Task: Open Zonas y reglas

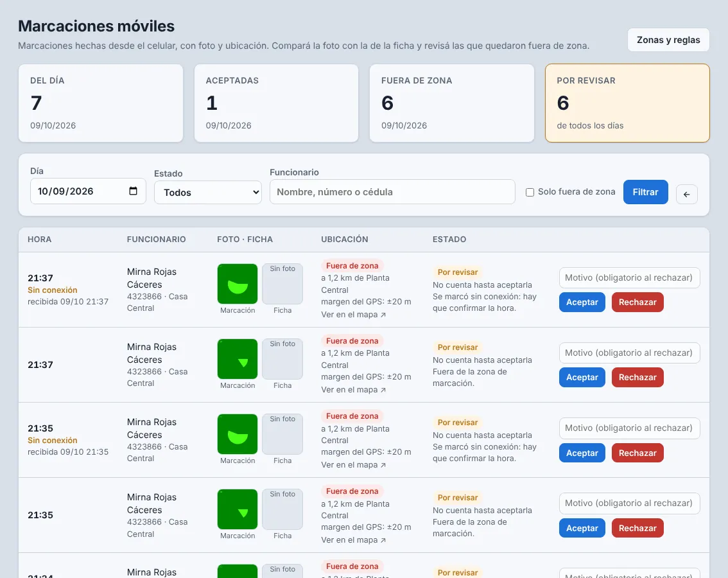Action: (668, 40)
